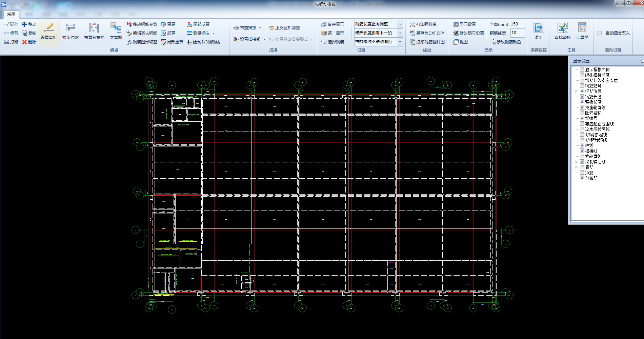The width and height of the screenshot is (644, 339).
Task: Close the 显示设置 side panel
Action: click(x=642, y=61)
